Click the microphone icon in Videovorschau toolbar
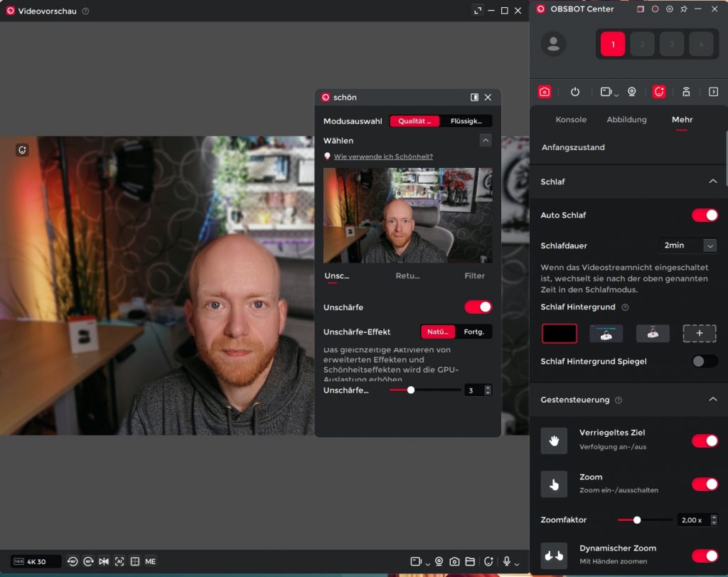The width and height of the screenshot is (728, 577). point(507,561)
